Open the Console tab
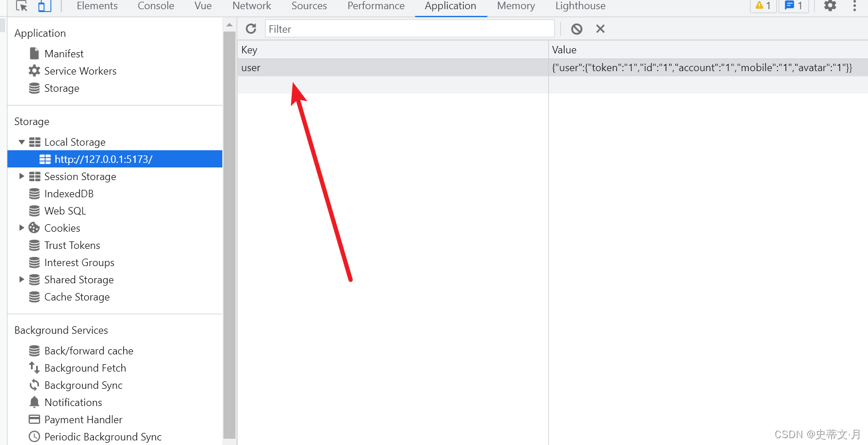The width and height of the screenshot is (868, 445). coord(156,6)
